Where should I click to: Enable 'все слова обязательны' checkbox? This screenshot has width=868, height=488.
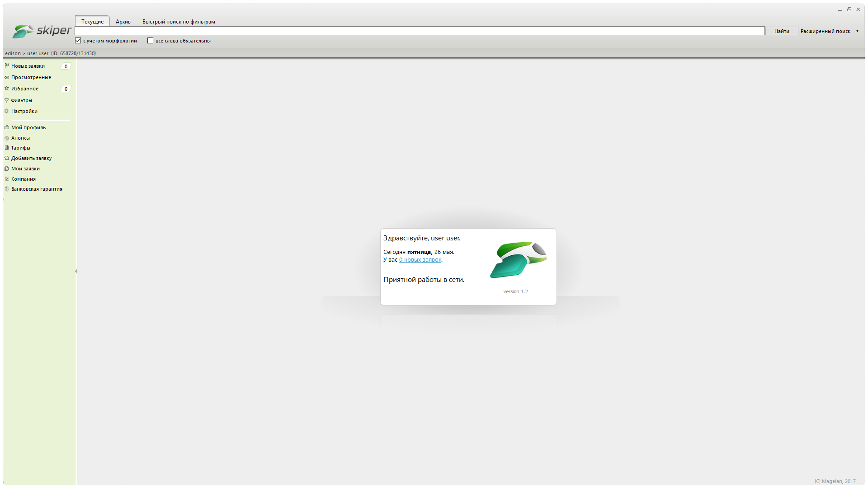pyautogui.click(x=151, y=41)
